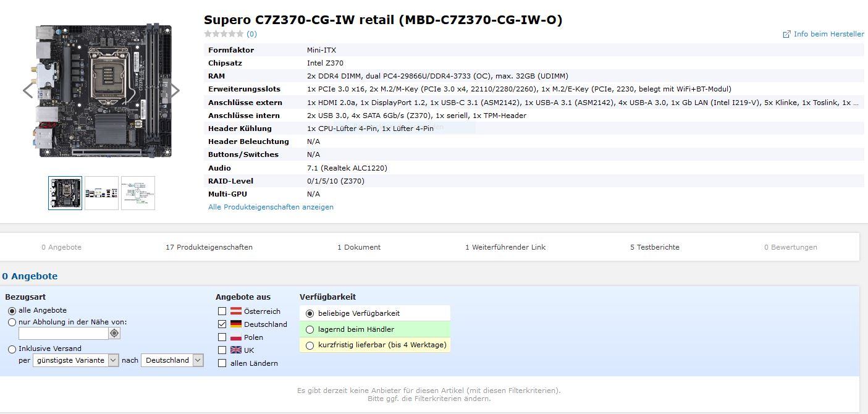Click the UK flag icon
This screenshot has height=414, width=868.
point(236,350)
